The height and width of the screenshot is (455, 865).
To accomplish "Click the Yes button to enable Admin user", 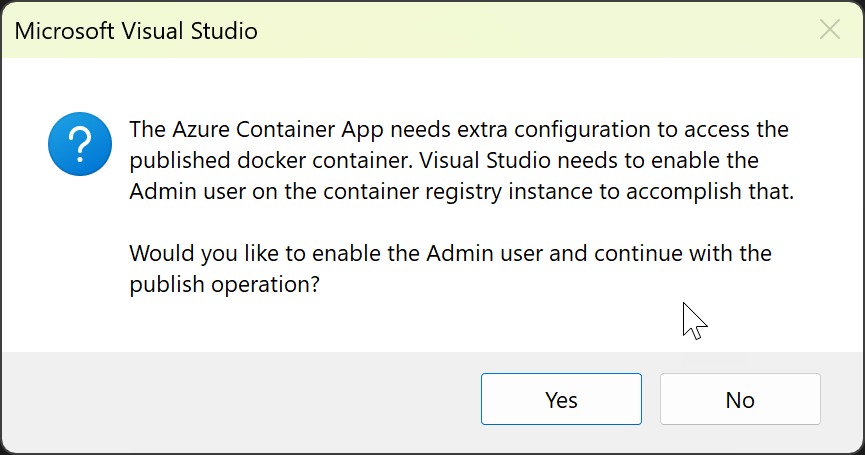I will pos(561,400).
